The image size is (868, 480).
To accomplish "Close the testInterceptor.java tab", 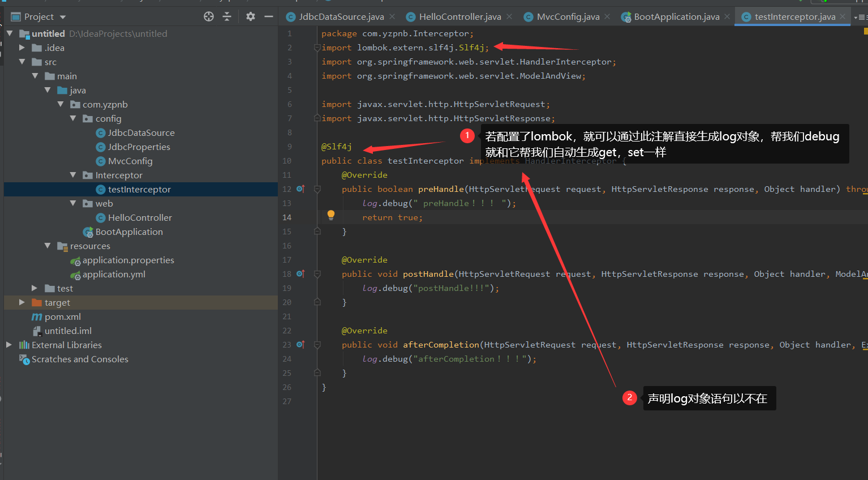I will click(843, 17).
